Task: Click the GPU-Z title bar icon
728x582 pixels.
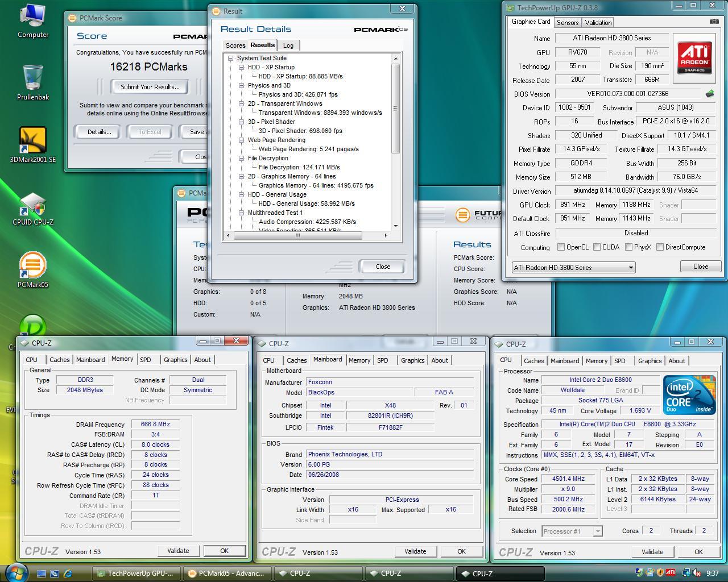Action: click(510, 8)
